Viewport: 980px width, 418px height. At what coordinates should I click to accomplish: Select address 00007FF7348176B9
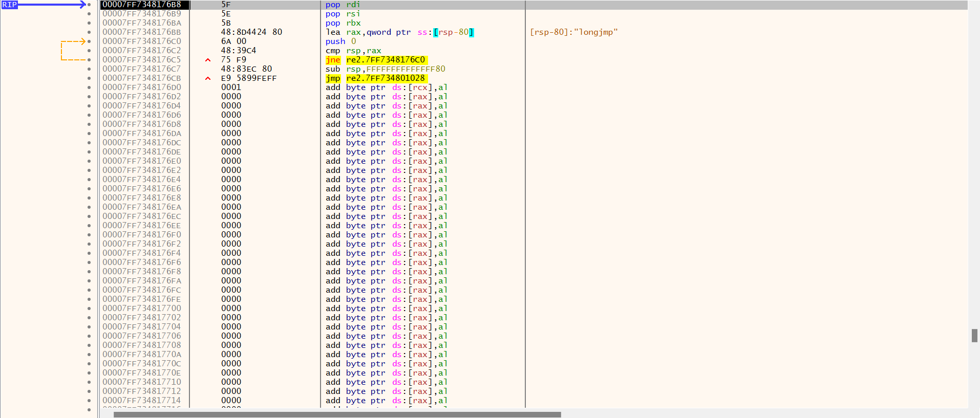(x=142, y=14)
